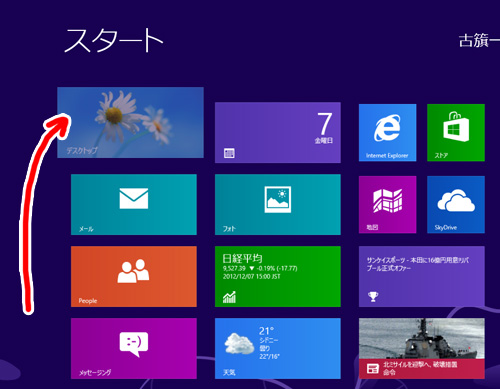Open the 日経平均 stock finance tile

point(278,276)
